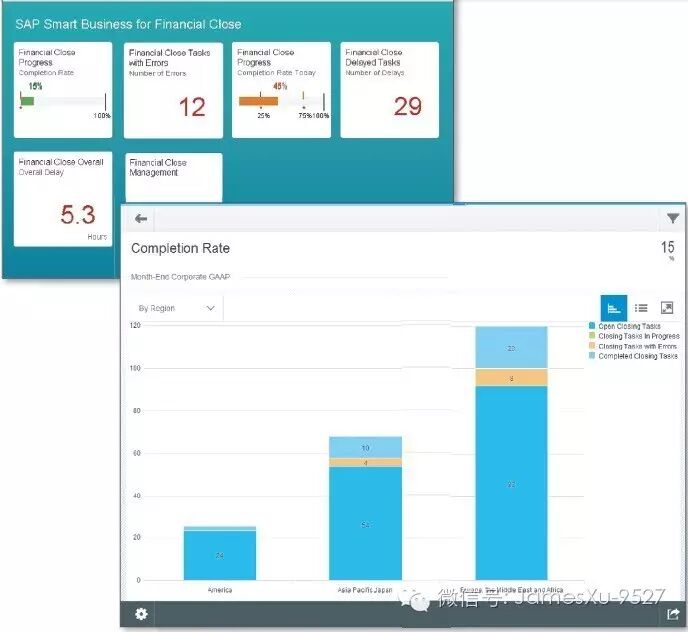Click the 5.3 Hours delay value

pos(78,215)
